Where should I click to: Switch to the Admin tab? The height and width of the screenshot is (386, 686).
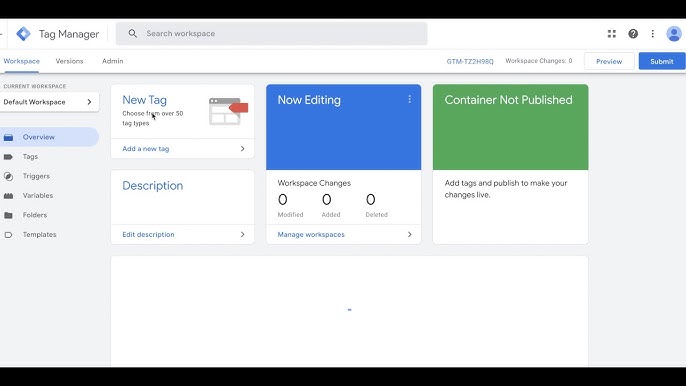pyautogui.click(x=112, y=61)
